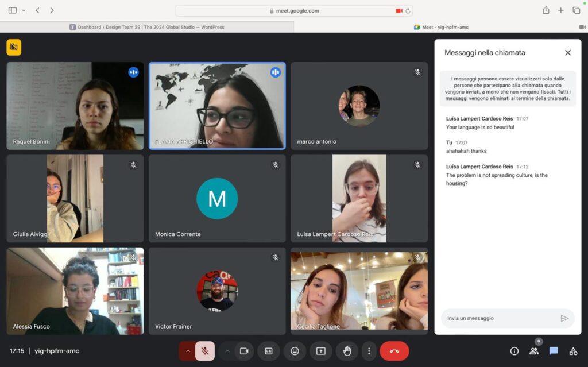Select the Meet yig-hpfm-amc browser tab
Viewport: 588px width, 367px height.
[x=441, y=27]
